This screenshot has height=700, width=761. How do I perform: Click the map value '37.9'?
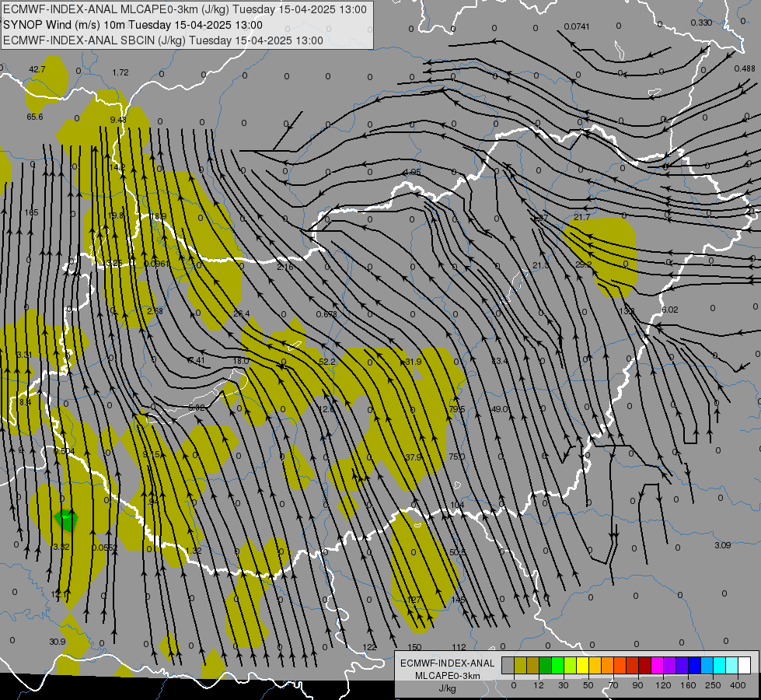[x=414, y=457]
